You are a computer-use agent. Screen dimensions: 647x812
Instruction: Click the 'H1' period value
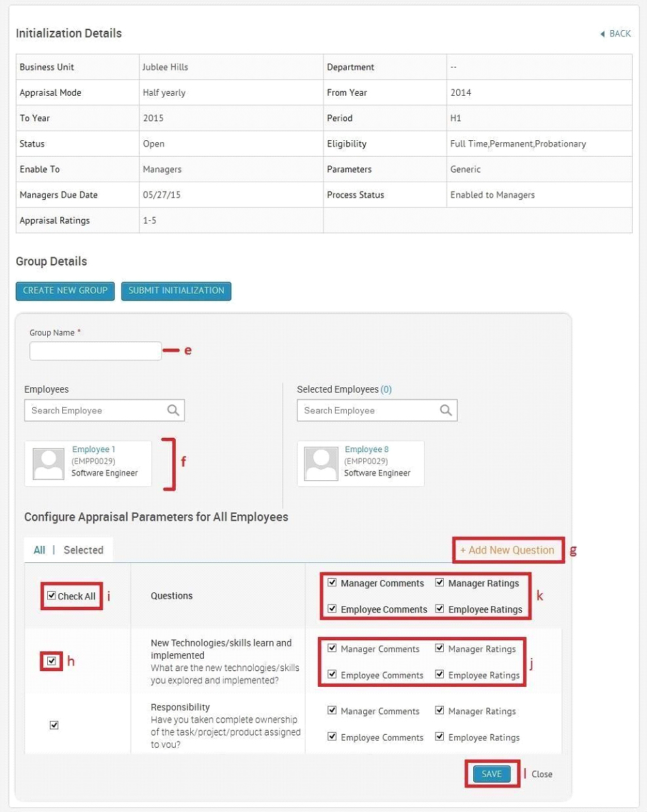click(x=455, y=118)
